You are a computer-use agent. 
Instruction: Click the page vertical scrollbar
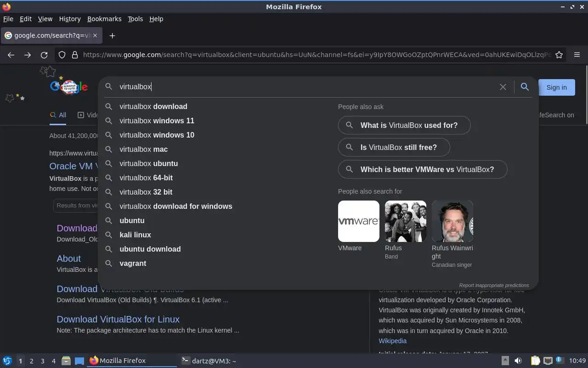click(x=587, y=94)
